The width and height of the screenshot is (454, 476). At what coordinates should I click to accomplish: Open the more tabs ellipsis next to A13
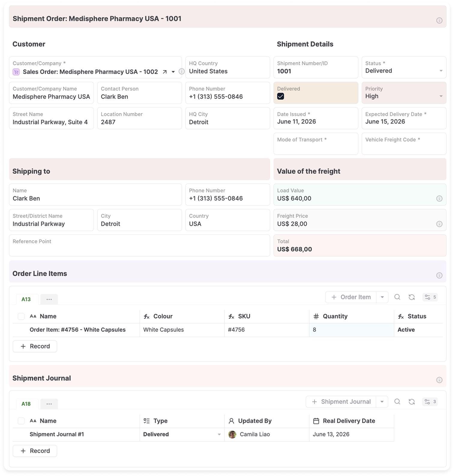click(x=49, y=299)
